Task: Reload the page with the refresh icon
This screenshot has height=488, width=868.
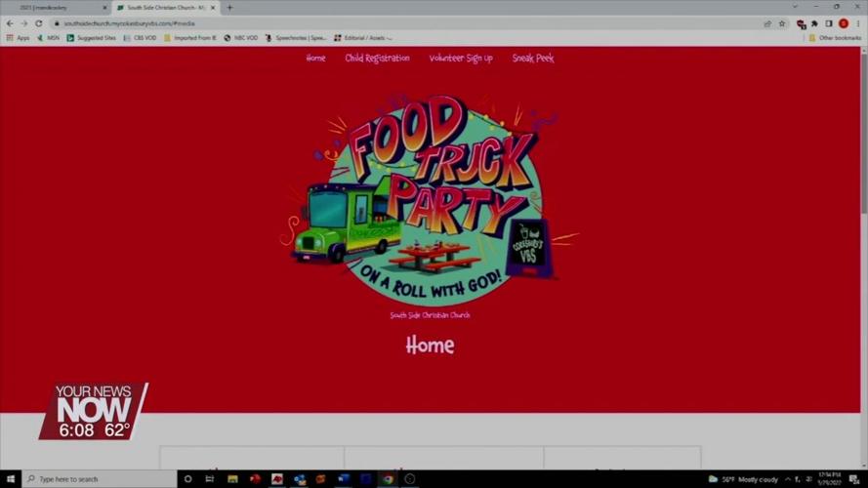Action: tap(38, 23)
